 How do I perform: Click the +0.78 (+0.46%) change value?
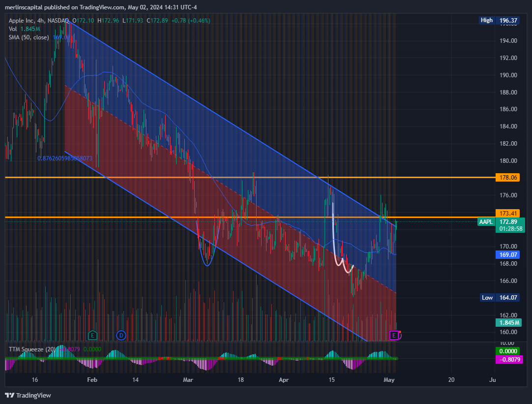click(x=191, y=20)
